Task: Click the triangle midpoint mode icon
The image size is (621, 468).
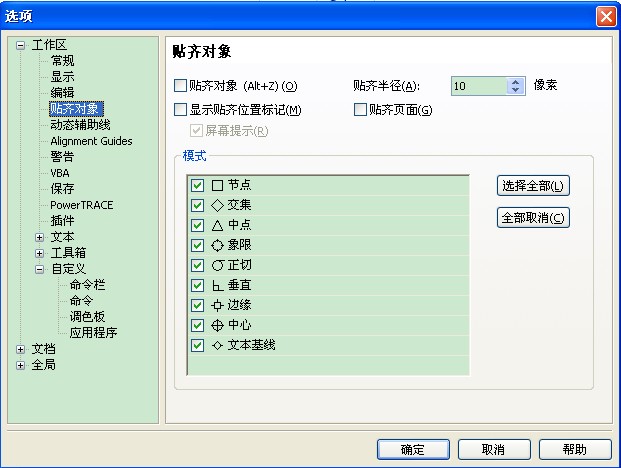Action: (x=217, y=226)
